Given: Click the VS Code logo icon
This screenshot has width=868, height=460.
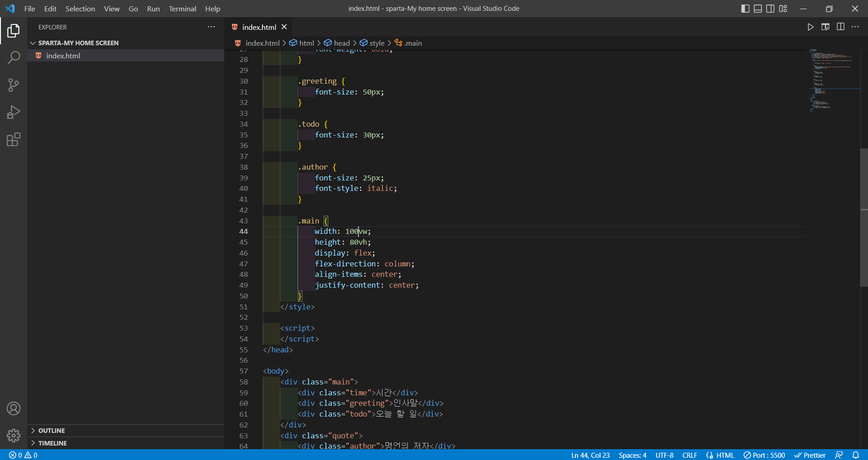Looking at the screenshot, I should pos(10,9).
